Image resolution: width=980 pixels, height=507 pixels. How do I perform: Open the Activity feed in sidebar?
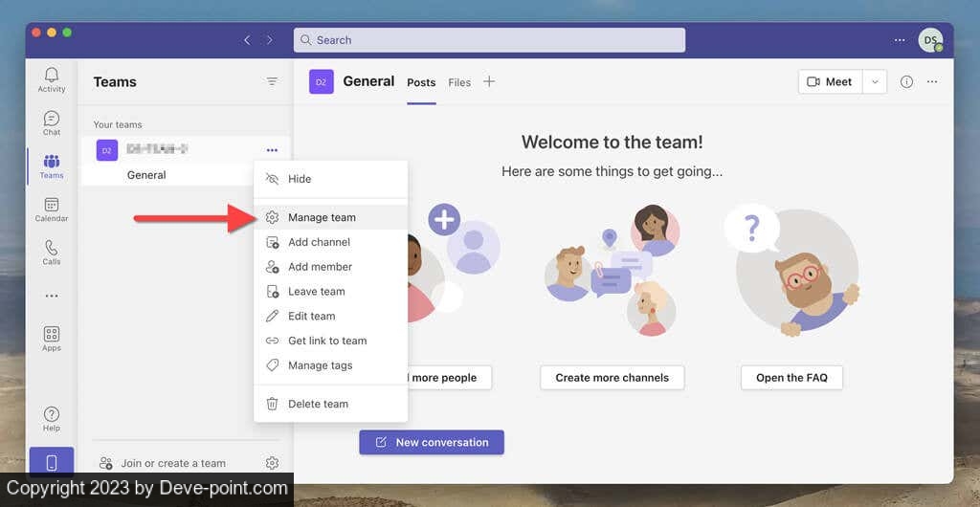pos(52,79)
